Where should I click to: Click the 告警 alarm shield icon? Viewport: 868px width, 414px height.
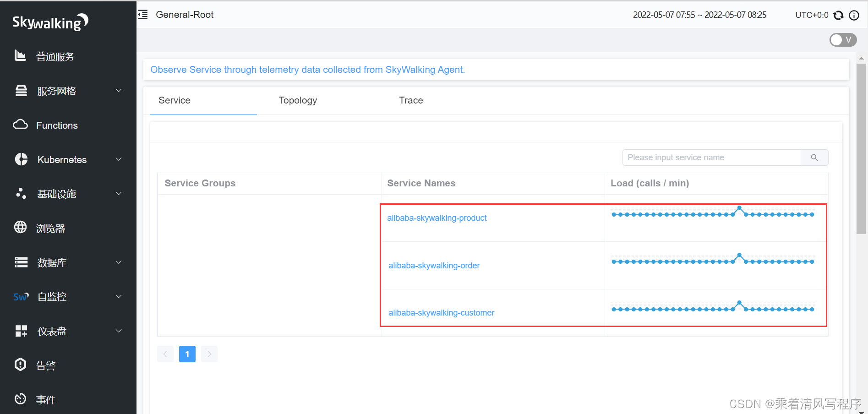[20, 365]
